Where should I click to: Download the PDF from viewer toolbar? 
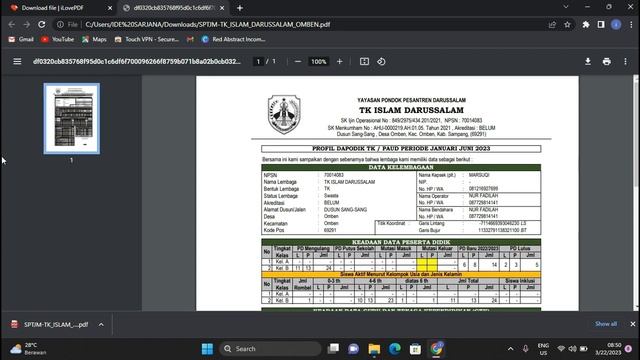pyautogui.click(x=588, y=62)
